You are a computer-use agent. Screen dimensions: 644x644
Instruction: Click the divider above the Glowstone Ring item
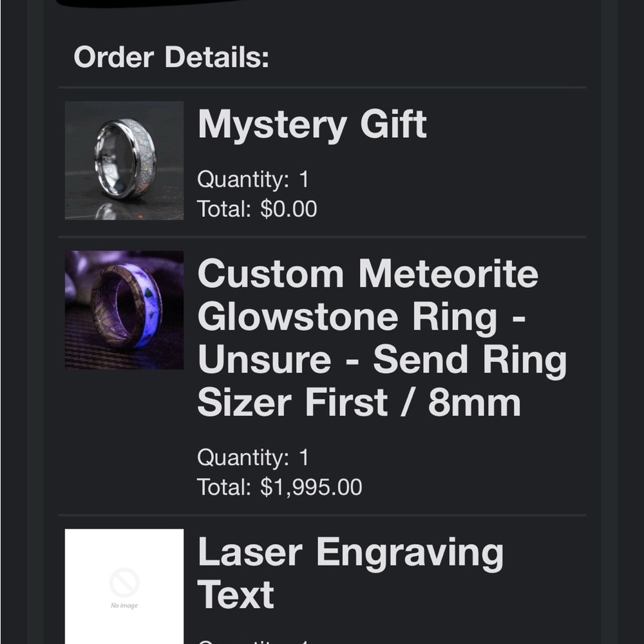click(322, 237)
